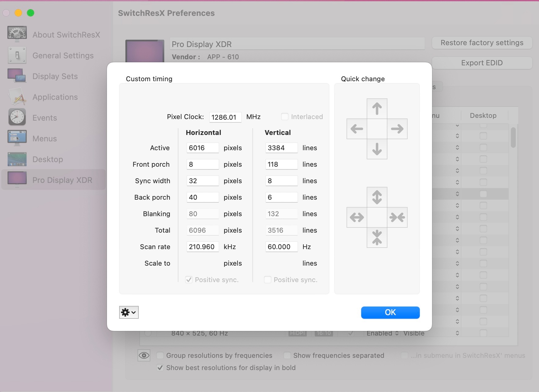This screenshot has height=392, width=539.
Task: Select the 840 × 525, 60 Hz radio button
Action: pos(148,333)
